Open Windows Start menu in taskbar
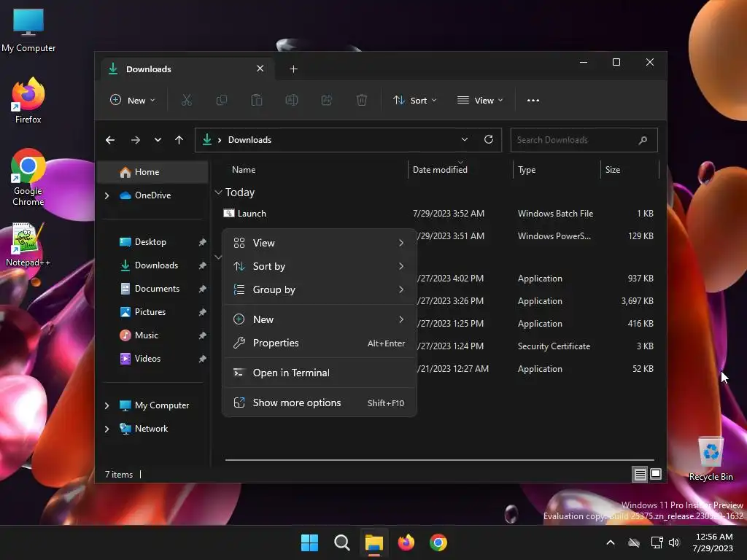The height and width of the screenshot is (560, 747). (x=309, y=542)
